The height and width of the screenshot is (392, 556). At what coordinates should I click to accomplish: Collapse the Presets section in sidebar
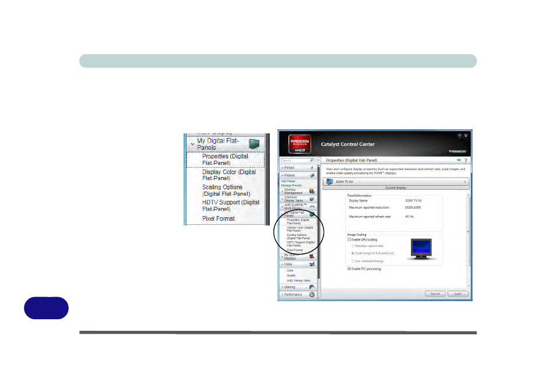click(282, 175)
